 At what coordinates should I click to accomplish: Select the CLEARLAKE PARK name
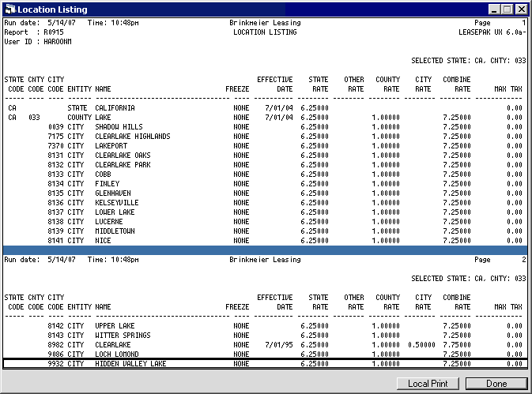point(123,165)
